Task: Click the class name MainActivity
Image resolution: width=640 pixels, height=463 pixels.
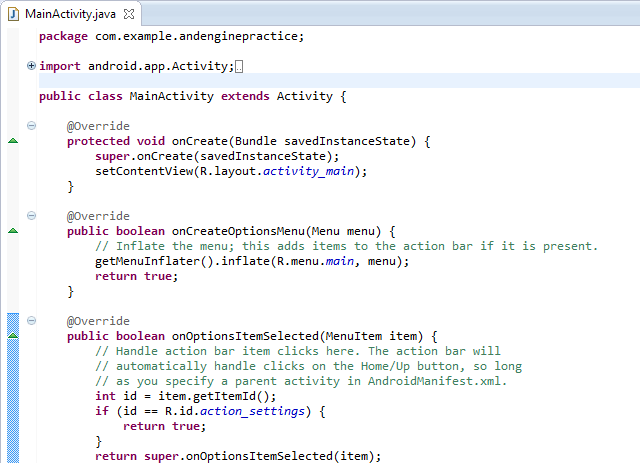Action: click(x=171, y=96)
